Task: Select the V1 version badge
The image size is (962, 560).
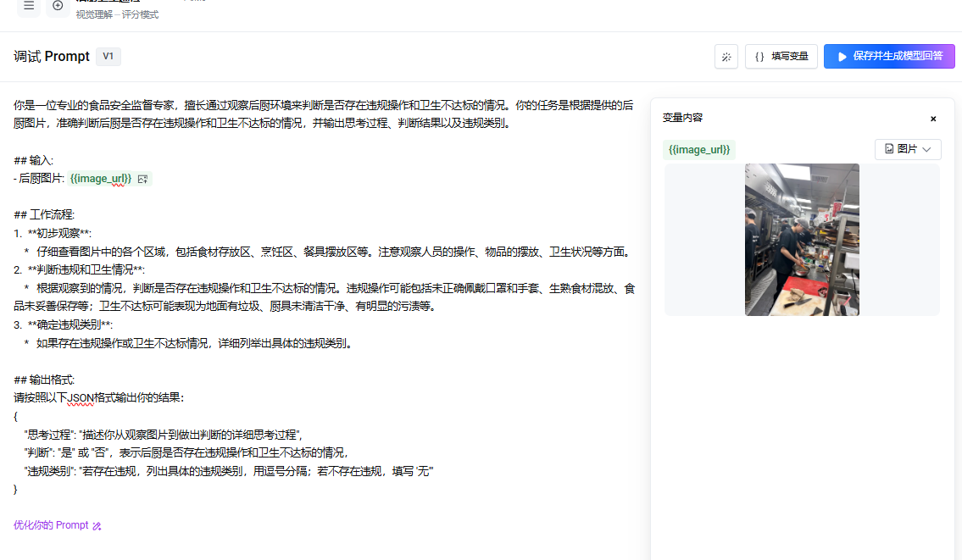Action: (108, 57)
